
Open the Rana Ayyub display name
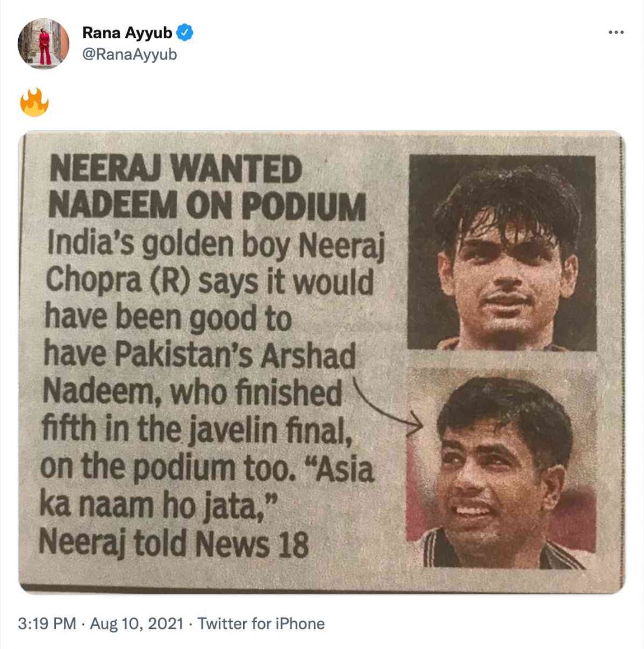click(x=127, y=33)
